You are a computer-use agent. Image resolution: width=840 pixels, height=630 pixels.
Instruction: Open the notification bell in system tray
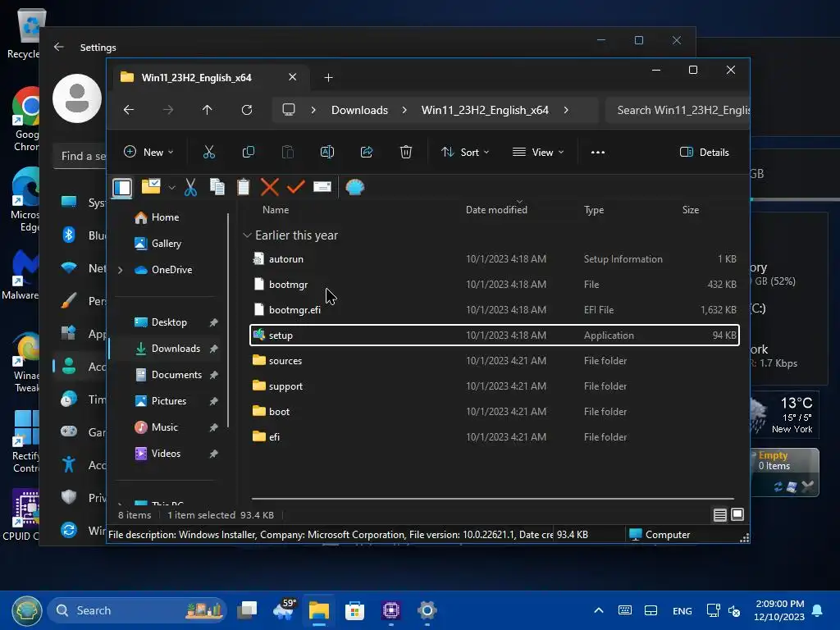[818, 610]
